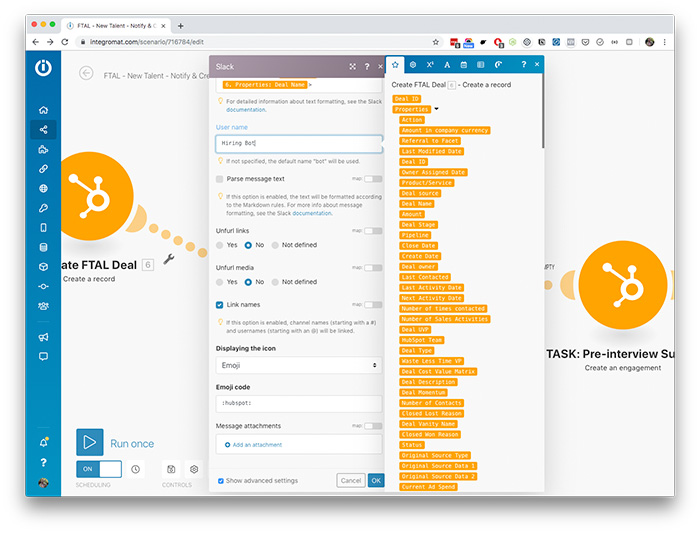Image resolution: width=700 pixels, height=533 pixels.
Task: Open the chat support bubble icon
Action: (43, 356)
